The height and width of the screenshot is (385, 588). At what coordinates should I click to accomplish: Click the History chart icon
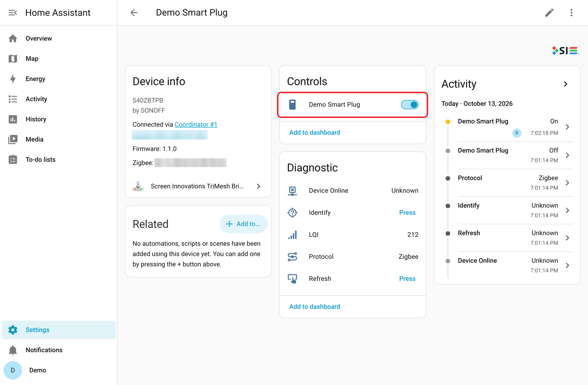click(13, 120)
